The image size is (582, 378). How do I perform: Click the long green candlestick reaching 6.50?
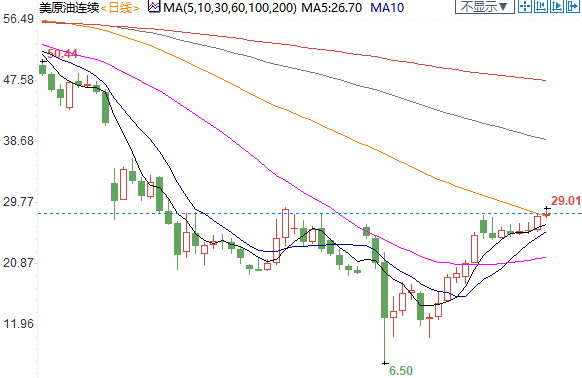[x=385, y=290]
